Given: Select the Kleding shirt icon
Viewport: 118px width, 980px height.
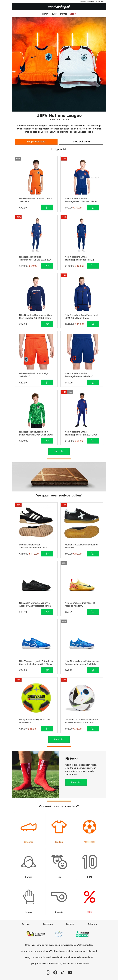Looking at the screenshot, I should 59,826.
